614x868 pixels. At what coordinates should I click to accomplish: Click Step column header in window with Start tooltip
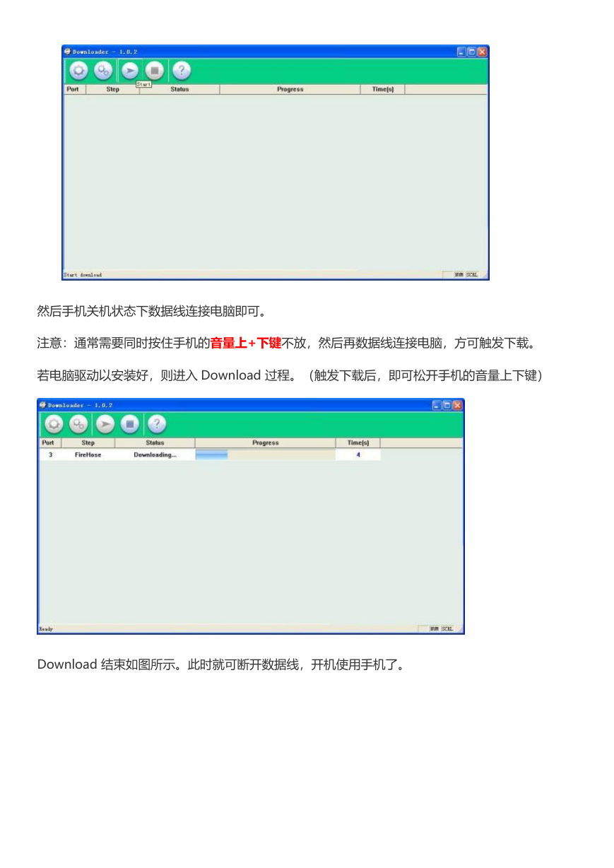coord(113,90)
